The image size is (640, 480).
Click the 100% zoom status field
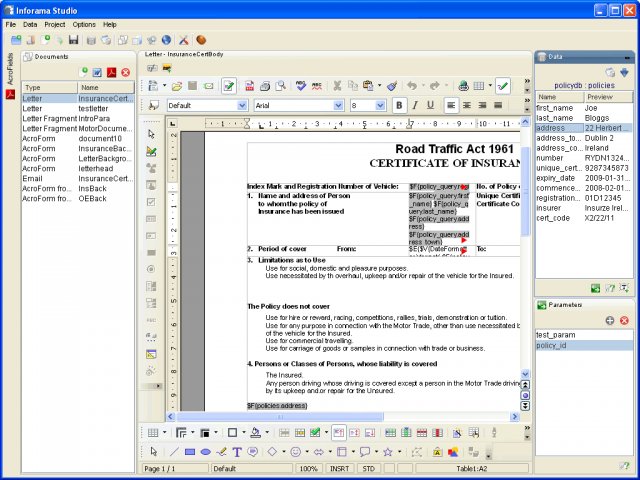[x=309, y=469]
